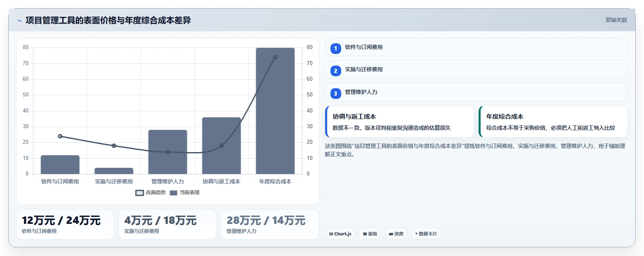Viewport: 644px width, 256px height.
Task: Open the 协调与返工成本 card
Action: click(x=400, y=122)
